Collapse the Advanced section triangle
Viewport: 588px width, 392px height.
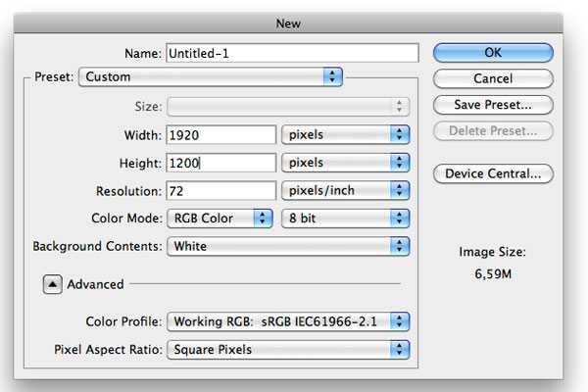(52, 284)
